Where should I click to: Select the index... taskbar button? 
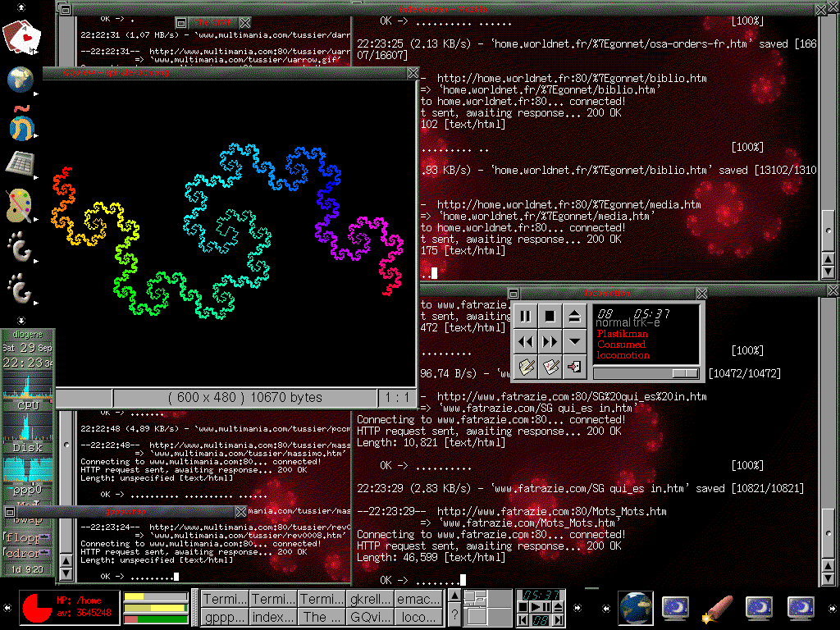click(273, 617)
